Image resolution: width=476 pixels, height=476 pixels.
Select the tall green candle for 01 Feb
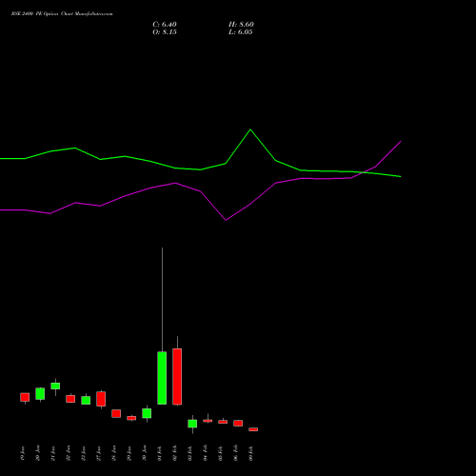point(162,378)
